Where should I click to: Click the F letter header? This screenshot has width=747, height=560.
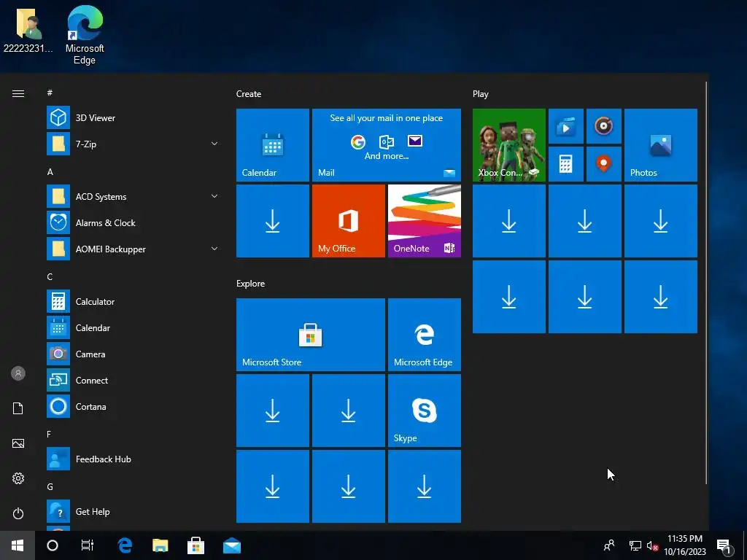(49, 434)
